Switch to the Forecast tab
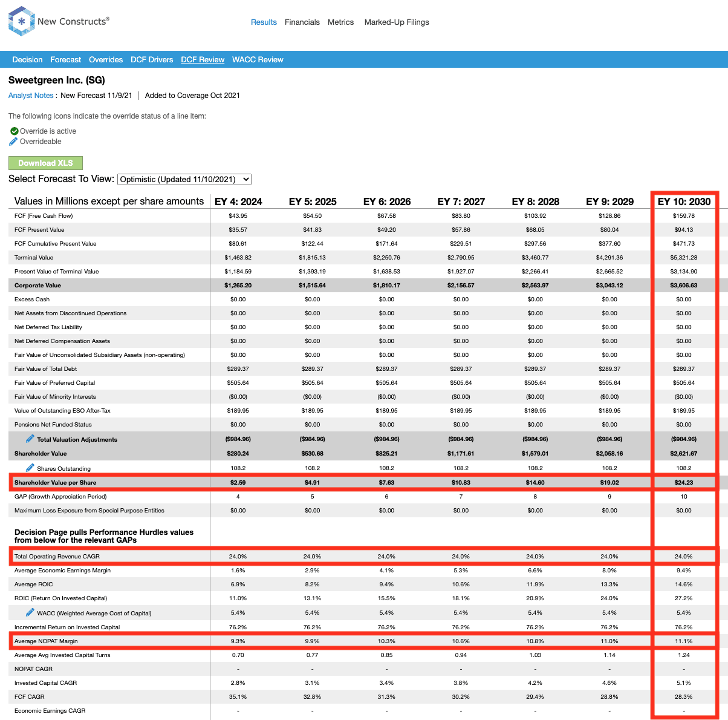 [x=66, y=60]
